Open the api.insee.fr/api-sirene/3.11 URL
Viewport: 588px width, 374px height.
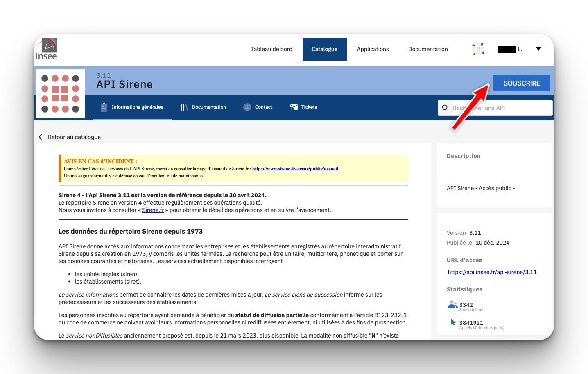click(x=492, y=272)
